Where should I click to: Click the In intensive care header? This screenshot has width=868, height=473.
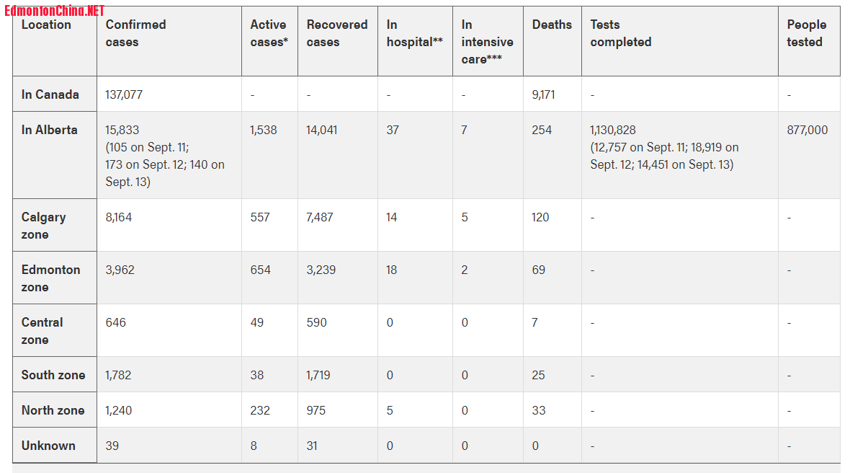pos(487,42)
